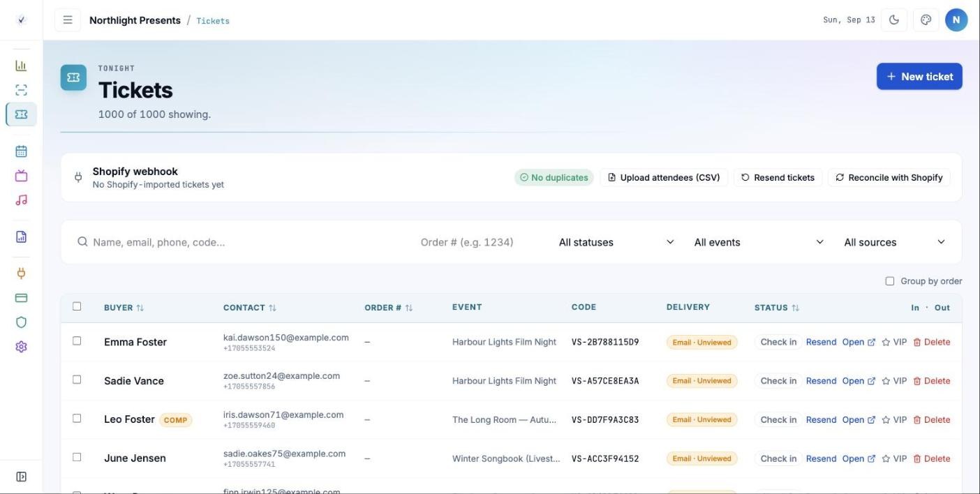Viewport: 980px width, 494px height.
Task: Click Tickets breadcrumb item
Action: point(213,21)
